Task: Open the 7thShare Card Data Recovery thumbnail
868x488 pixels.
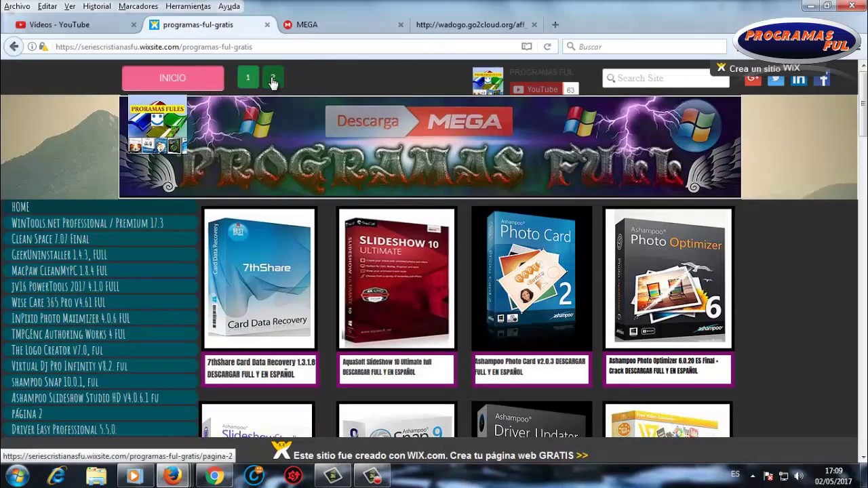Action: [259, 279]
